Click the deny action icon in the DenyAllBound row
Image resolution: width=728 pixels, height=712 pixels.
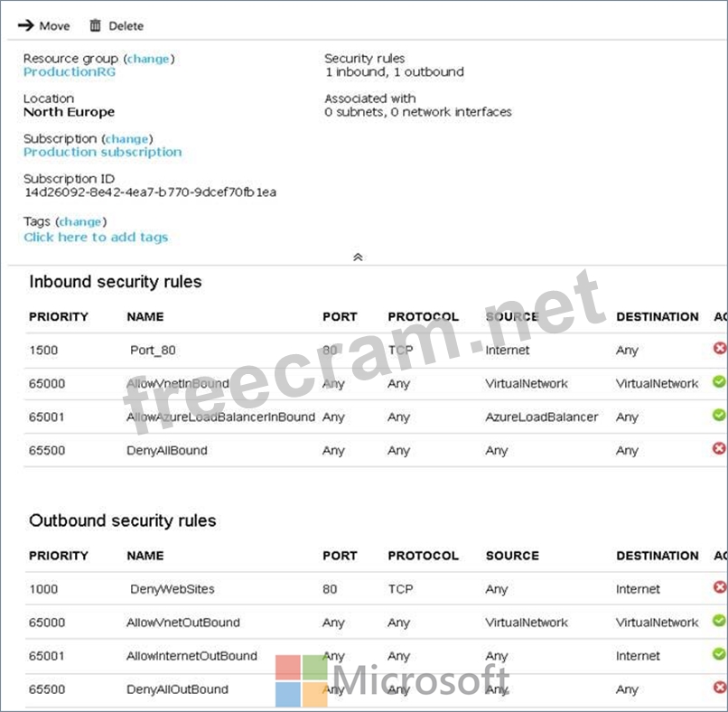pos(719,448)
